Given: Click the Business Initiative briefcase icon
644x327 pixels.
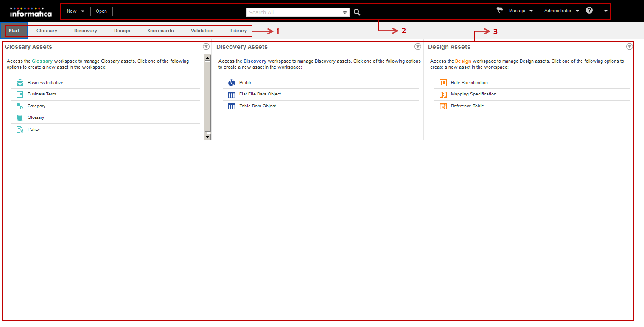Looking at the screenshot, I should pyautogui.click(x=20, y=83).
